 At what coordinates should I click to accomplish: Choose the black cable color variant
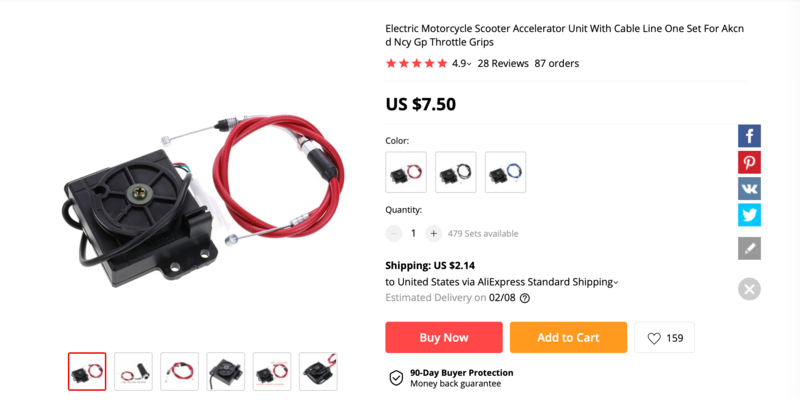[456, 172]
